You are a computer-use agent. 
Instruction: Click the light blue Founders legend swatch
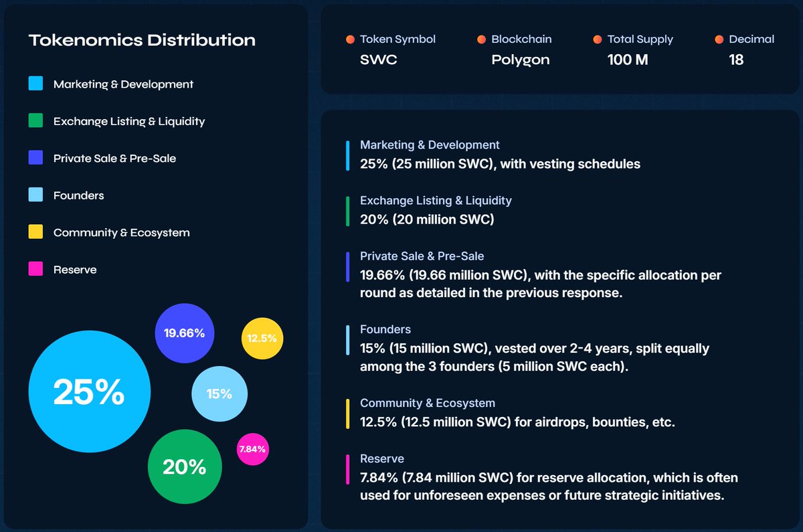(35, 195)
